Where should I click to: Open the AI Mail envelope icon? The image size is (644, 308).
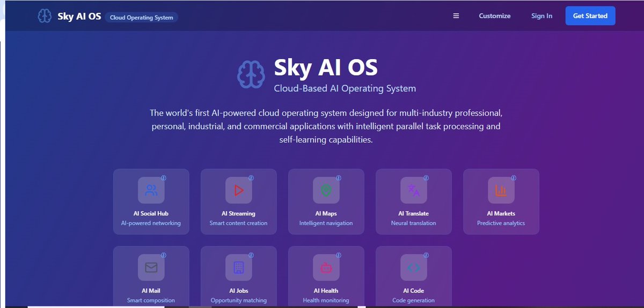(x=151, y=268)
